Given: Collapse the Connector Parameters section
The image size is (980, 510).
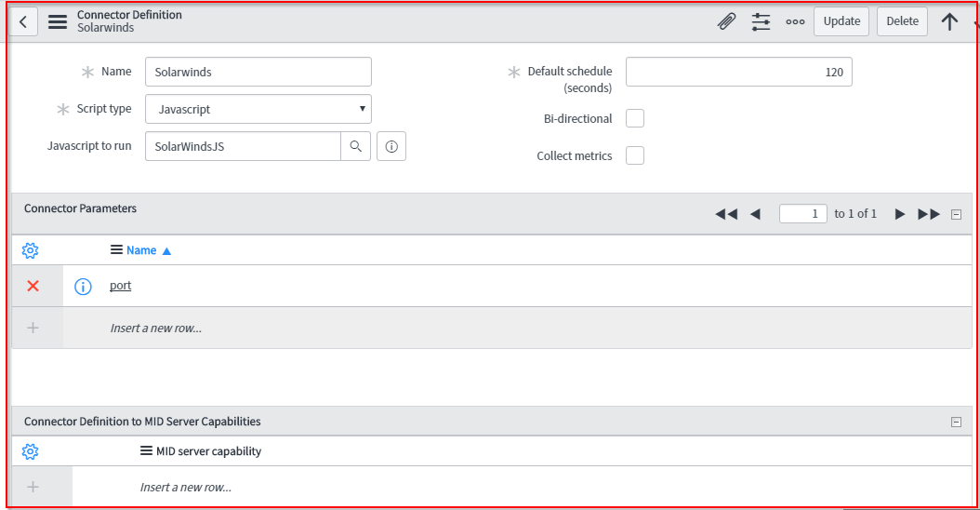Looking at the screenshot, I should coord(956,214).
